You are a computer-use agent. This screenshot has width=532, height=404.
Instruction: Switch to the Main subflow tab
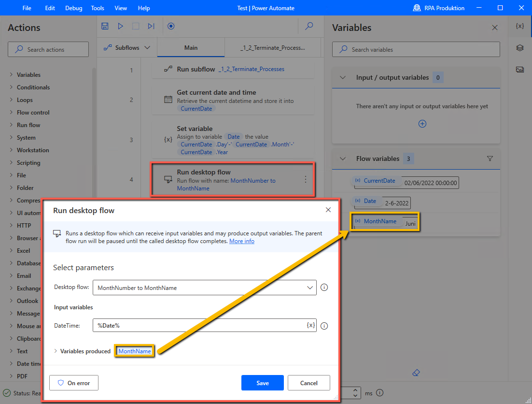pyautogui.click(x=191, y=48)
